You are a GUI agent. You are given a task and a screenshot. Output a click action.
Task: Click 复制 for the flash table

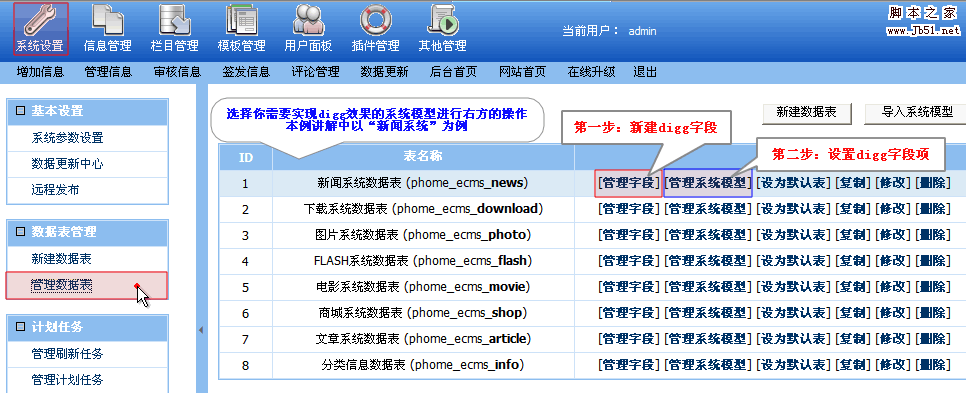(853, 261)
